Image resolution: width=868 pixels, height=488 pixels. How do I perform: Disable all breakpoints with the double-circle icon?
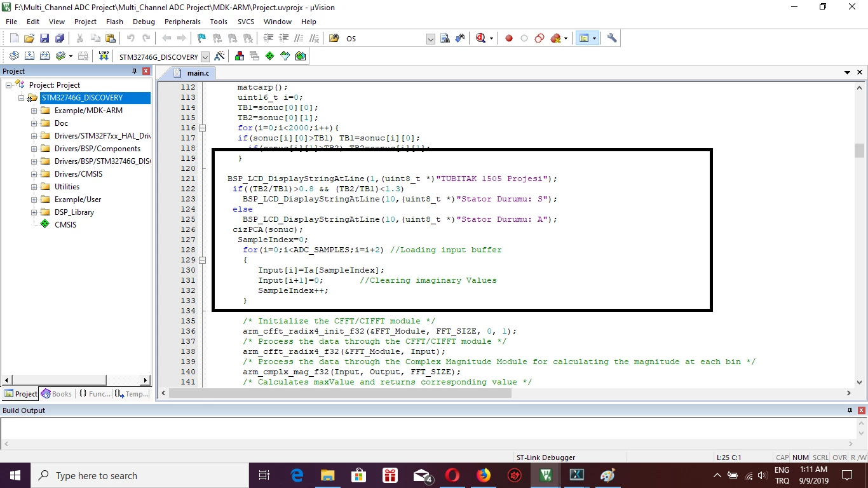(539, 38)
